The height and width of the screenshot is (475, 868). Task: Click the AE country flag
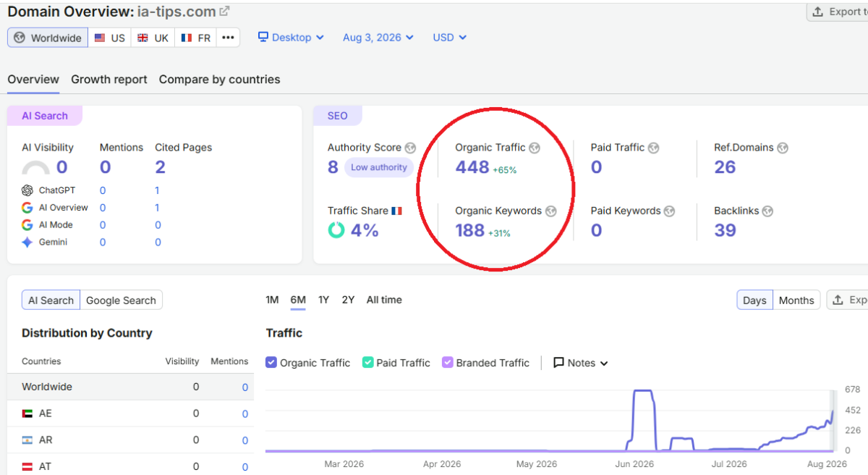27,413
